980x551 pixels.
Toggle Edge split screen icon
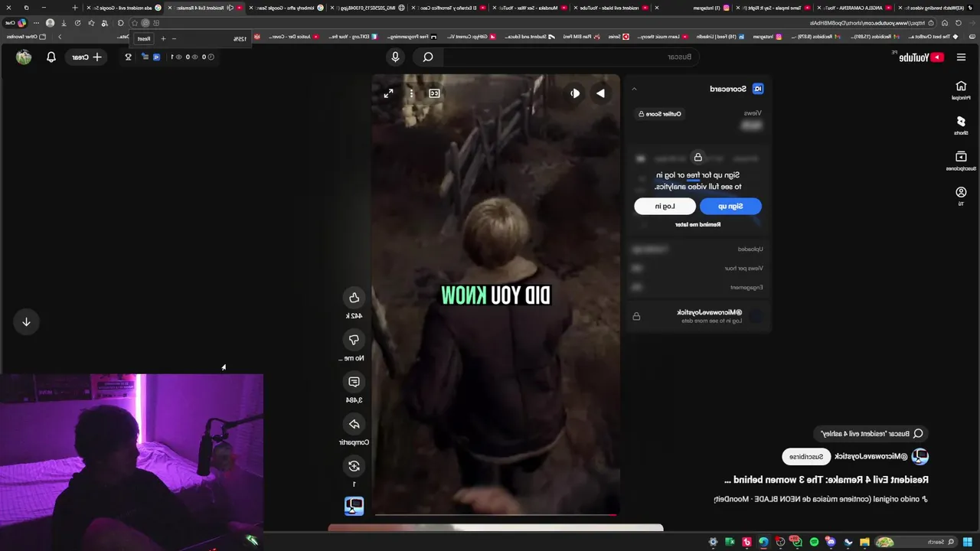(x=156, y=23)
